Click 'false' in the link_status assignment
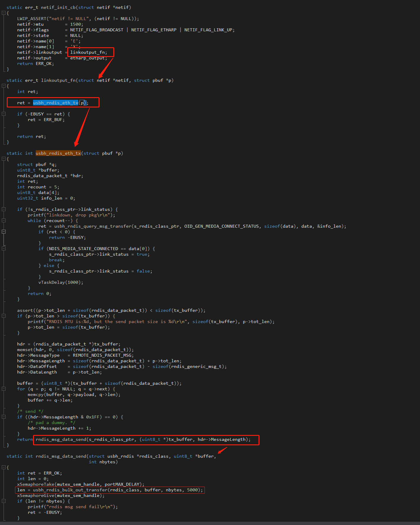 143,271
